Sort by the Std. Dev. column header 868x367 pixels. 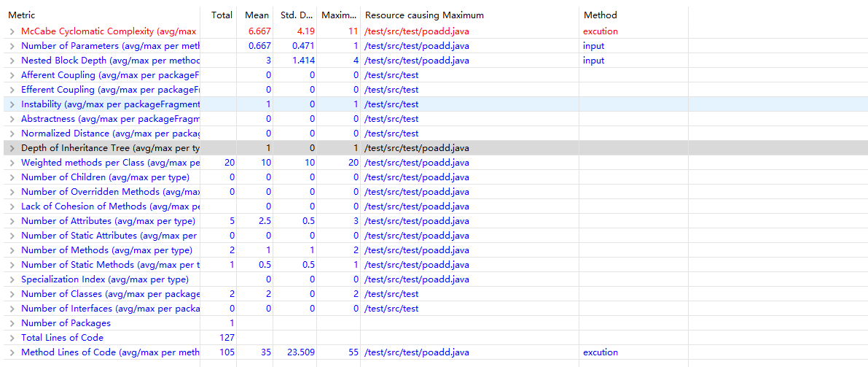pyautogui.click(x=294, y=15)
